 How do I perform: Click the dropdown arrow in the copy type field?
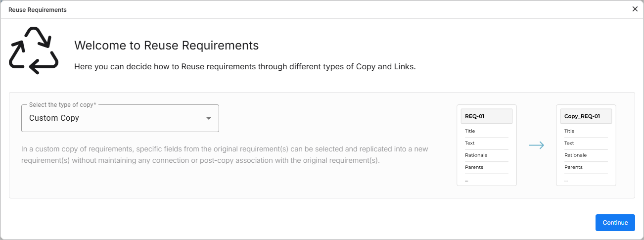(x=209, y=118)
